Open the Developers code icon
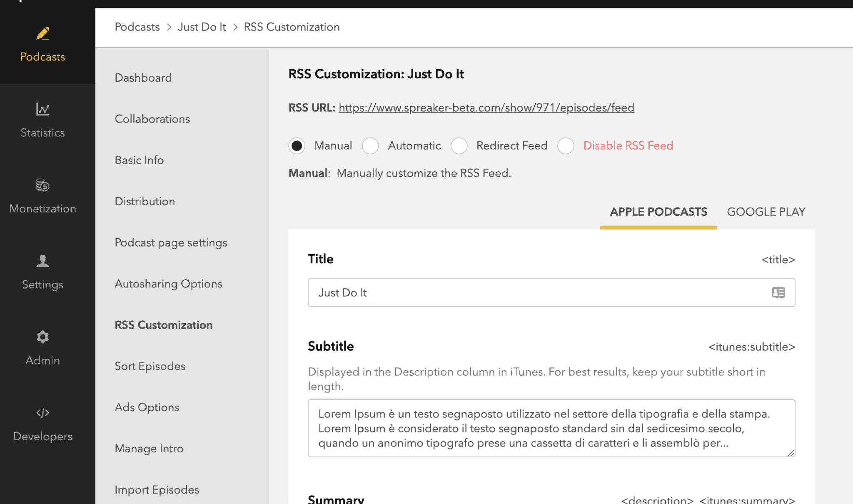853x504 pixels. (43, 413)
